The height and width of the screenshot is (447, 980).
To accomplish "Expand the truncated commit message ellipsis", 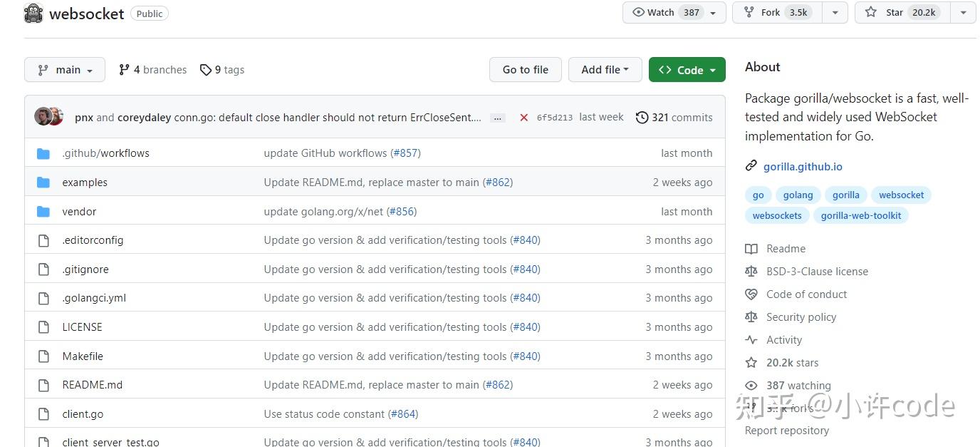I will click(x=498, y=118).
